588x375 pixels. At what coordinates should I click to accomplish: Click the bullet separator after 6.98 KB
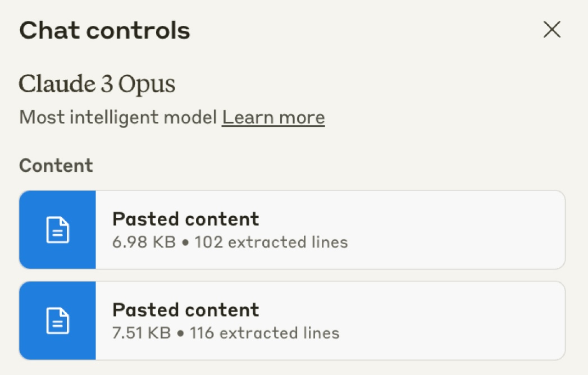pos(186,243)
